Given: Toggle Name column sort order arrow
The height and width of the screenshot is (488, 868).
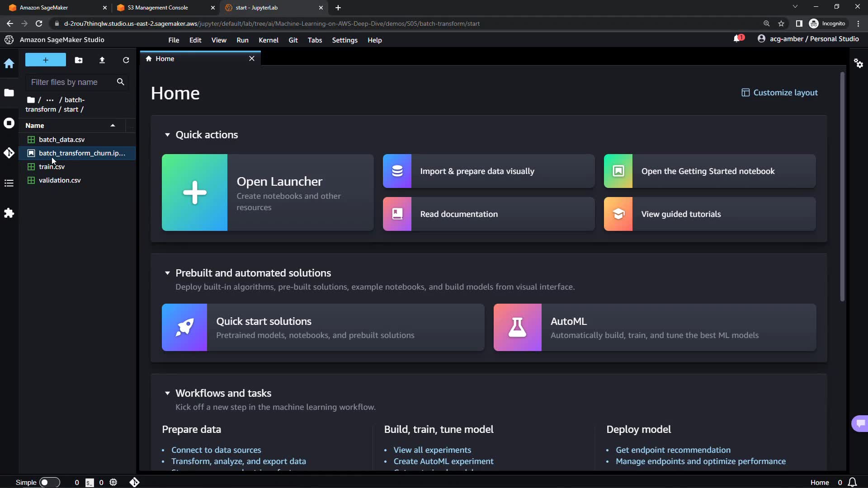Looking at the screenshot, I should click(113, 126).
